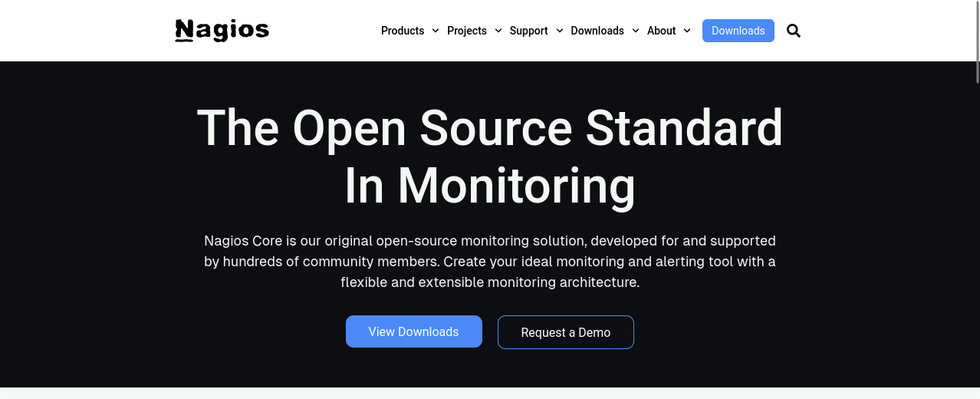Open the search magnifier icon

pos(794,31)
